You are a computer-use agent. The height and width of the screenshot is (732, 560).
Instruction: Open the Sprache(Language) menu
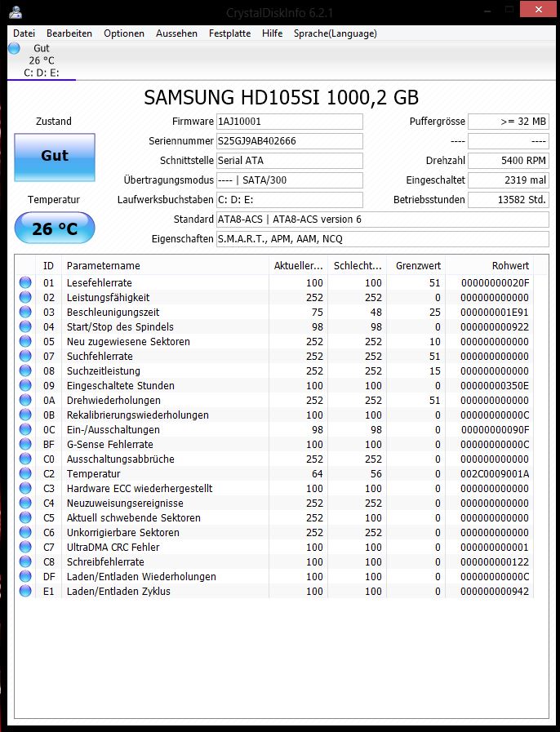pos(336,33)
